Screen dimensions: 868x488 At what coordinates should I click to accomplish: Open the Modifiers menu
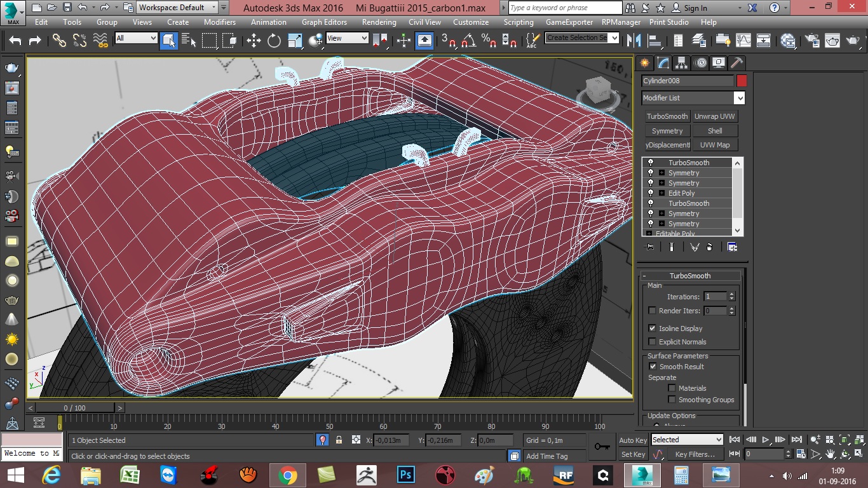click(x=219, y=22)
